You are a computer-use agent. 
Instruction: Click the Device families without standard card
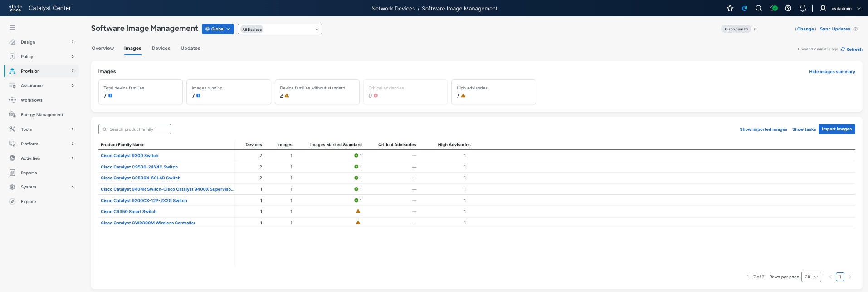tap(317, 92)
